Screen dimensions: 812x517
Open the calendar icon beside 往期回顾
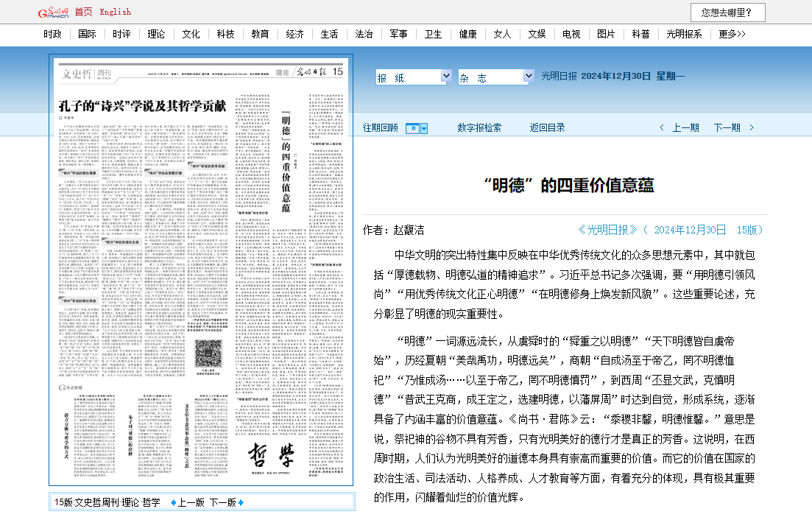click(x=412, y=128)
